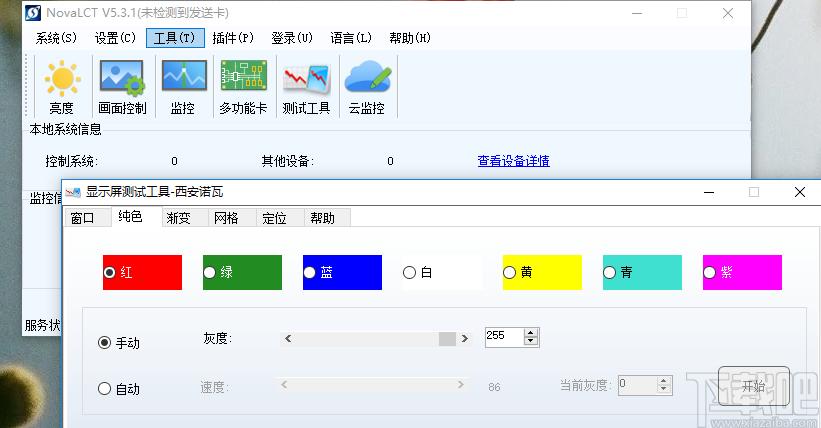Click the 灰度 slider thumb
The height and width of the screenshot is (428, 821).
pos(447,339)
